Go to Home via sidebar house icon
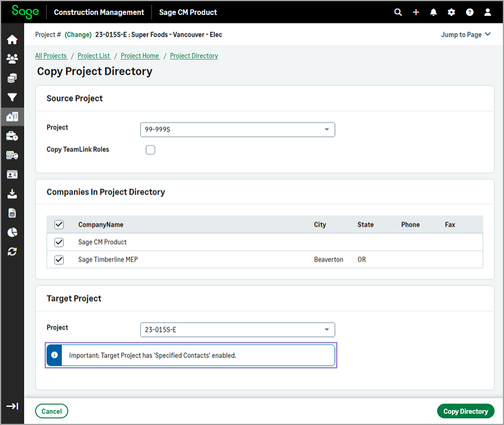 pos(12,40)
